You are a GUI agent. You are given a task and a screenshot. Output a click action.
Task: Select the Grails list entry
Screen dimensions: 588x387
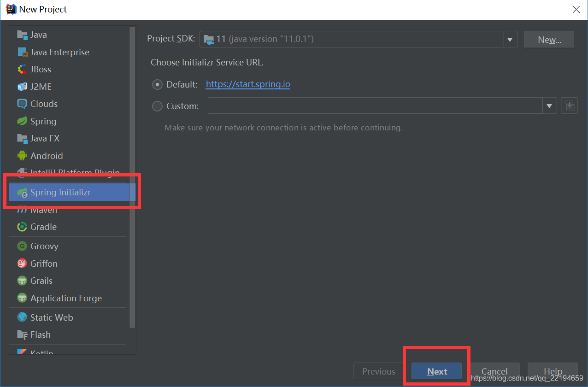pyautogui.click(x=69, y=281)
